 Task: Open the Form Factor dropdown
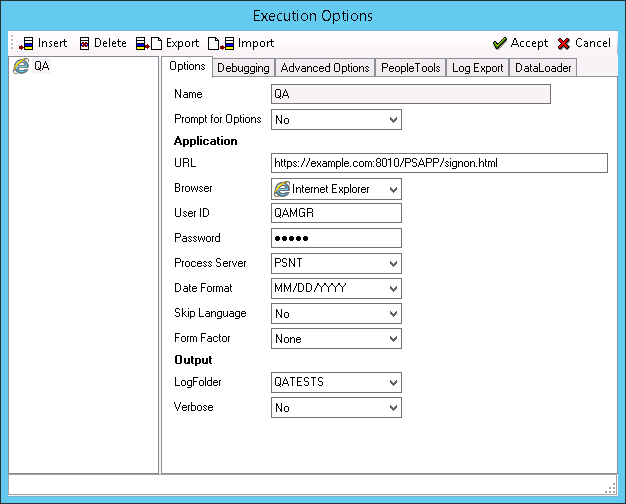point(393,339)
